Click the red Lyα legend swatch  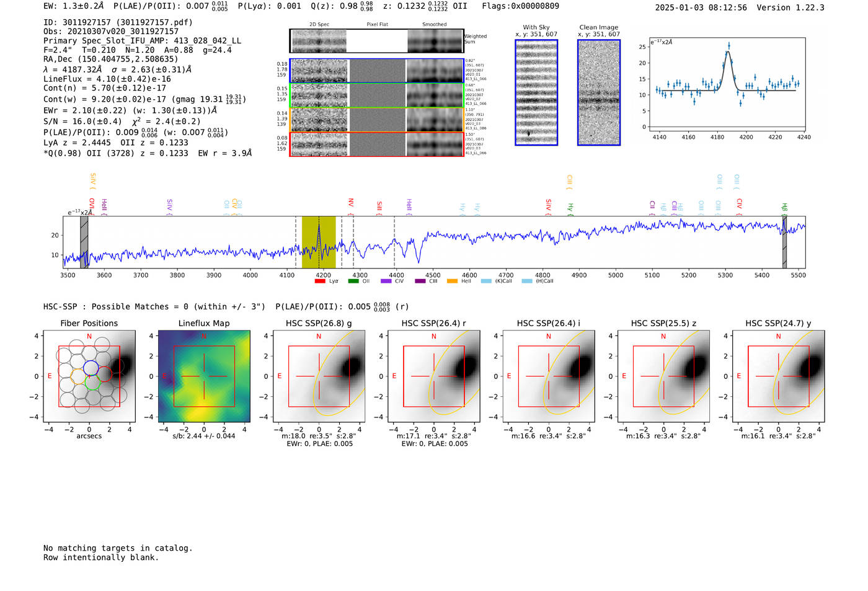click(320, 281)
